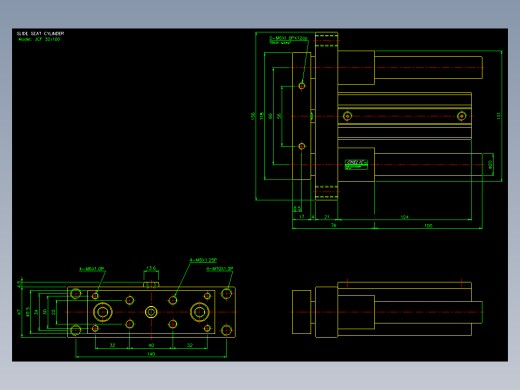
Task: Click the 4-M6x1.0P thread callout label
Action: [x=92, y=269]
